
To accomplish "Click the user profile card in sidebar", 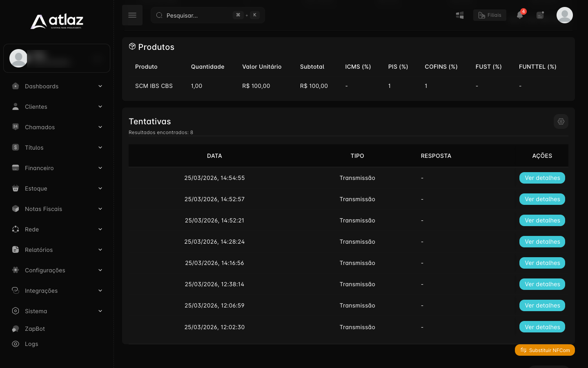I will pyautogui.click(x=57, y=58).
